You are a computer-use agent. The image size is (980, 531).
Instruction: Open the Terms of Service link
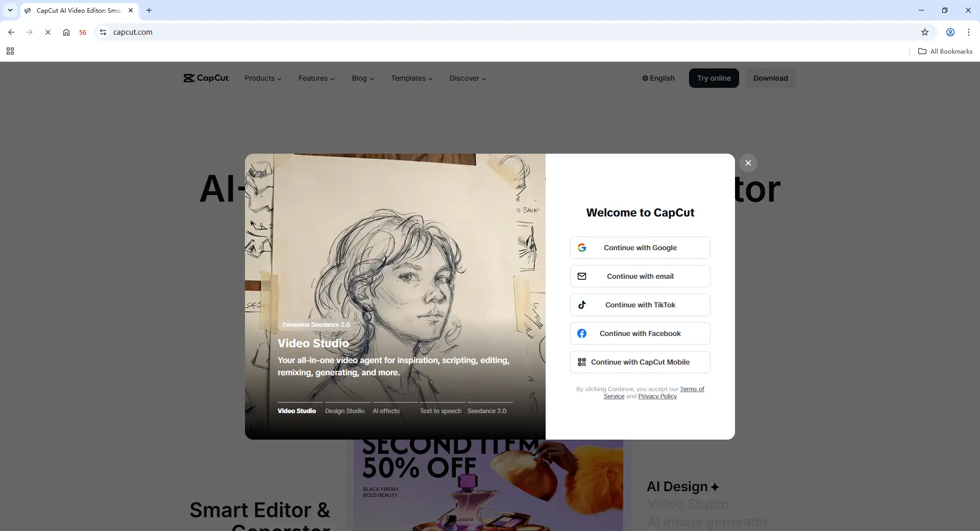pyautogui.click(x=692, y=389)
